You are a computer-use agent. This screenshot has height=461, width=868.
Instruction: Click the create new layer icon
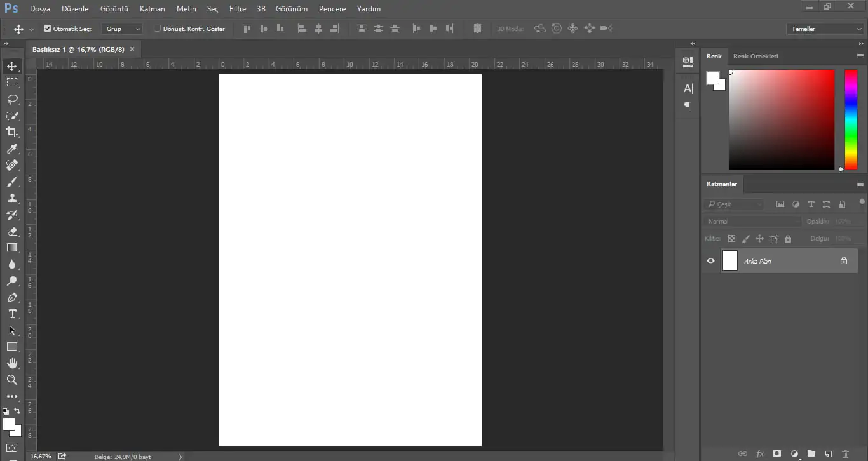828,453
